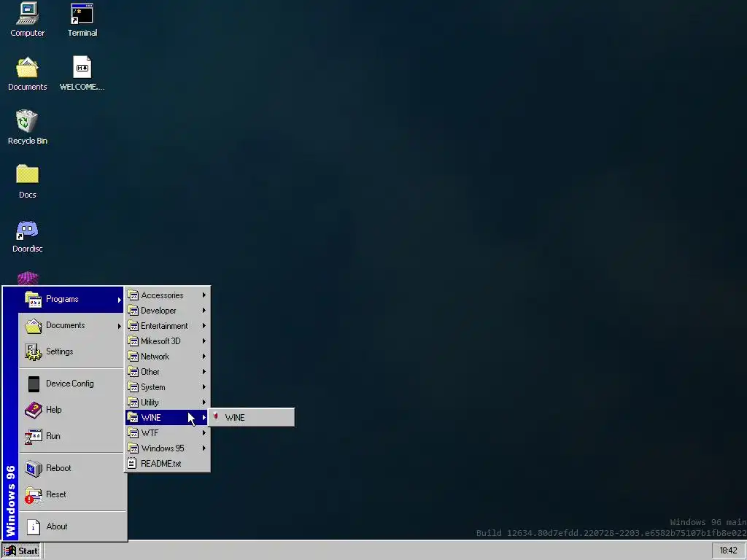Click the Reset icon with red warning

coord(33,495)
